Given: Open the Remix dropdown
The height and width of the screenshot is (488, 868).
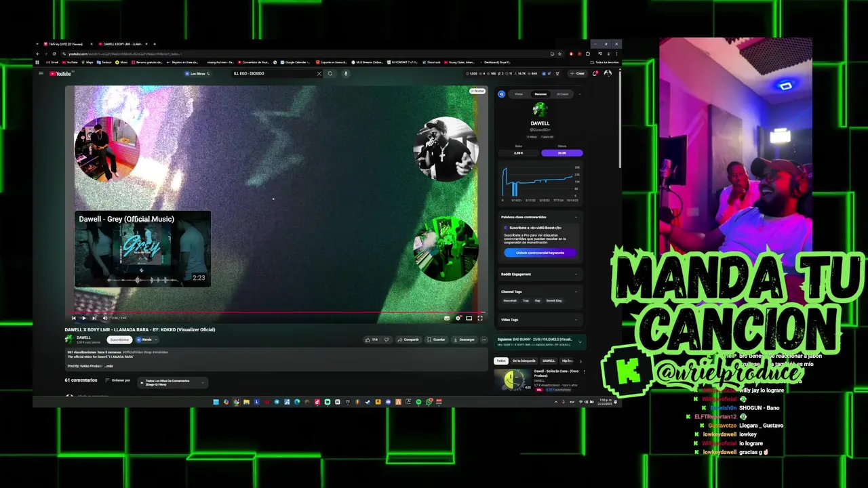Looking at the screenshot, I should (x=146, y=340).
